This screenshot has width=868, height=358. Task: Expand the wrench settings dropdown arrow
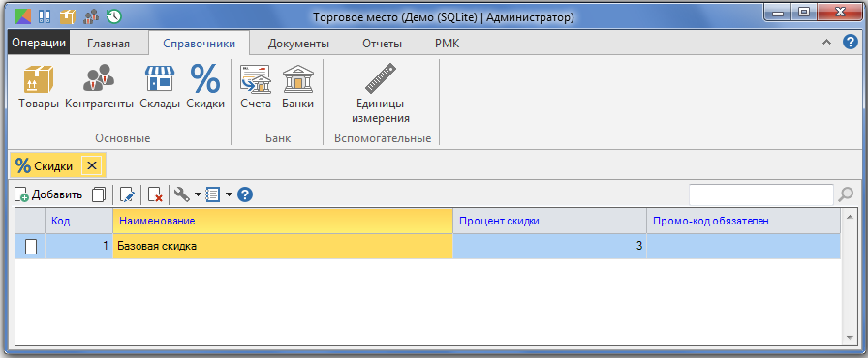click(x=198, y=194)
